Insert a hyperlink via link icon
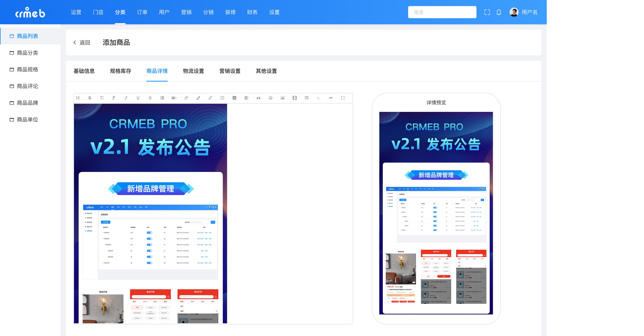This screenshot has height=336, width=644. click(x=210, y=98)
